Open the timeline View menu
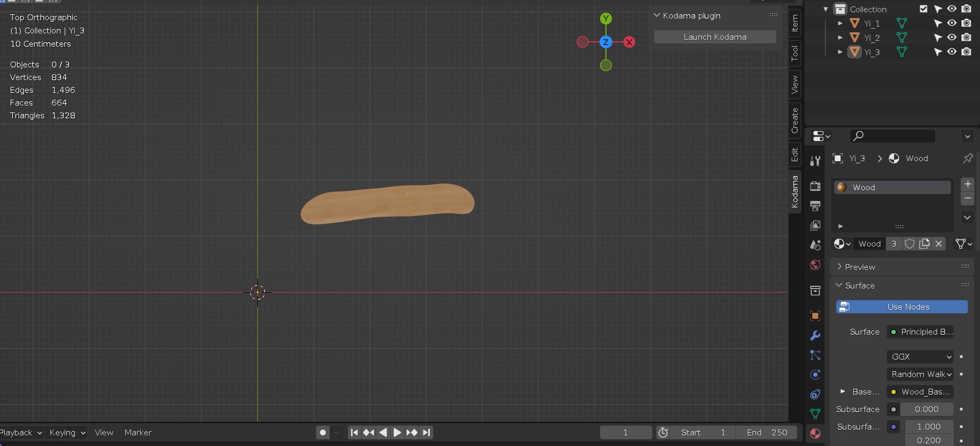This screenshot has width=980, height=446. click(x=104, y=432)
